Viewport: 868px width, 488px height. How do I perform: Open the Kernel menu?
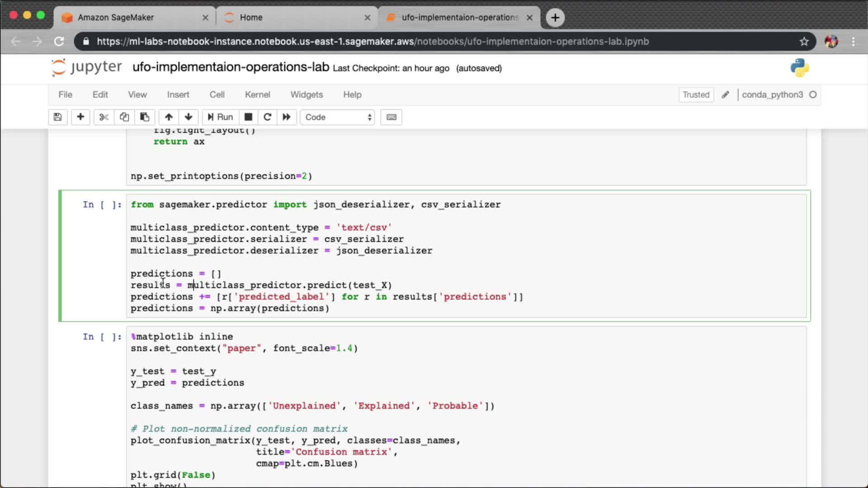(257, 94)
